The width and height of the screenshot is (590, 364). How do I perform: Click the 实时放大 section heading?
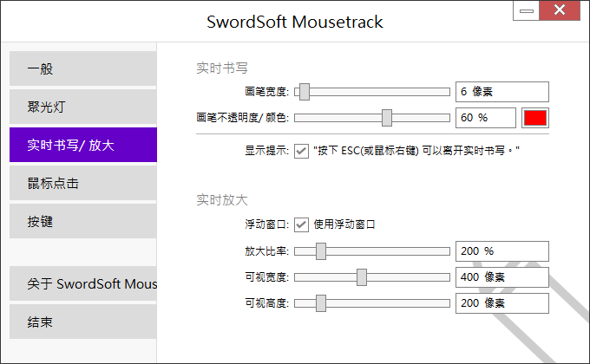(222, 199)
